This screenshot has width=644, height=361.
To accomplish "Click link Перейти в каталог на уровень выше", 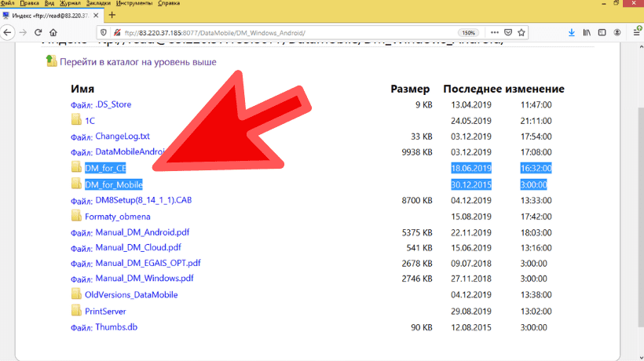I will 138,62.
